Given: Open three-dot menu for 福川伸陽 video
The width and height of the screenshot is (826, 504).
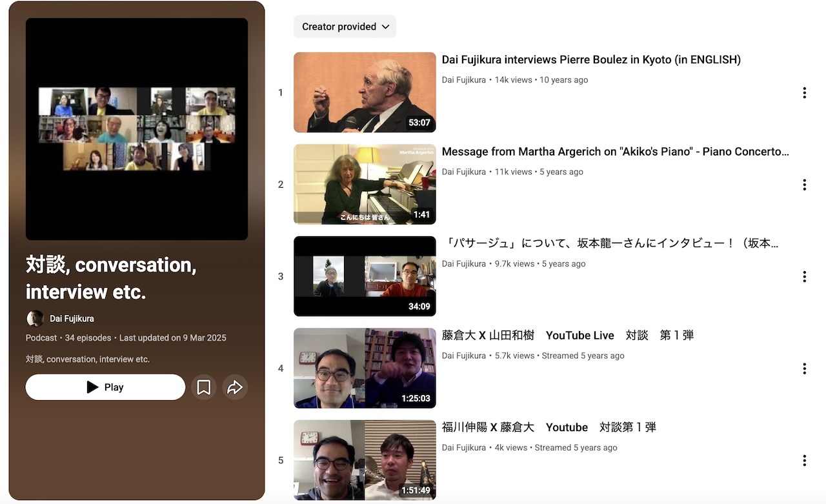Looking at the screenshot, I should pyautogui.click(x=804, y=461).
